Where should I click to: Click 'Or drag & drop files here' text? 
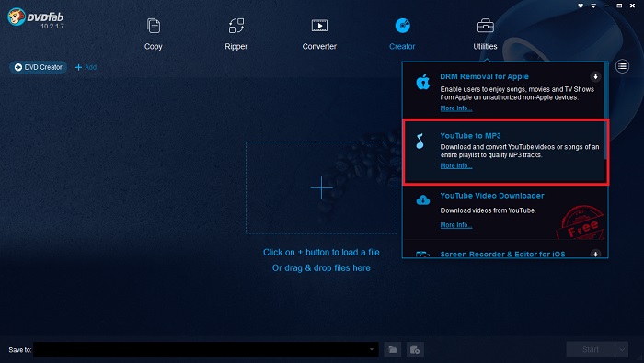321,267
